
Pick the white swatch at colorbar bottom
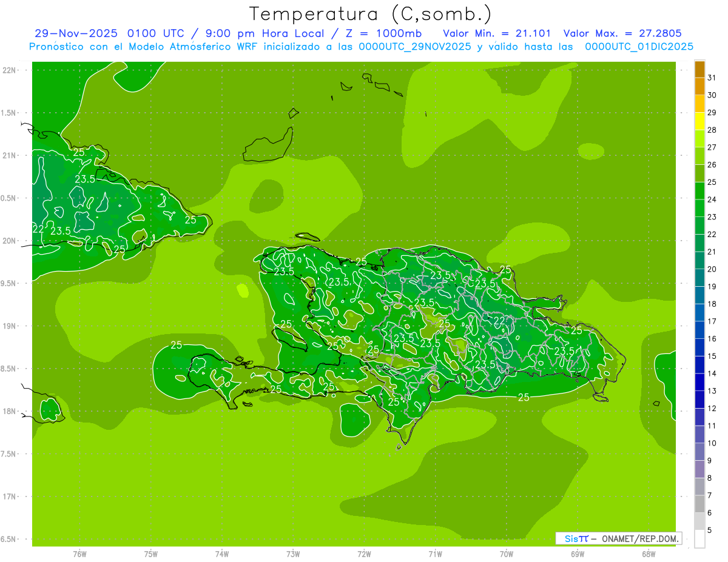pyautogui.click(x=699, y=539)
